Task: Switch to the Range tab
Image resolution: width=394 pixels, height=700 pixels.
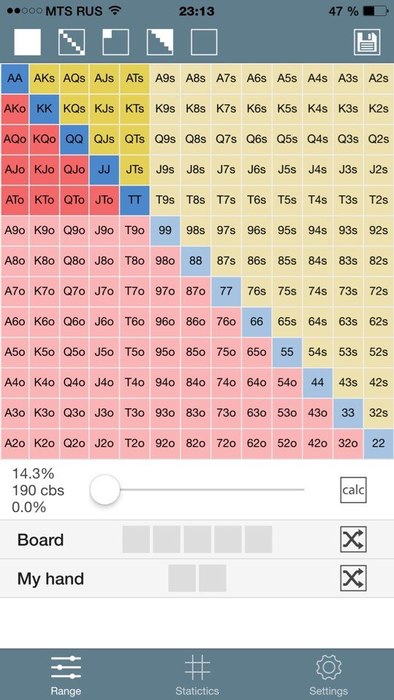Action: coord(66,675)
